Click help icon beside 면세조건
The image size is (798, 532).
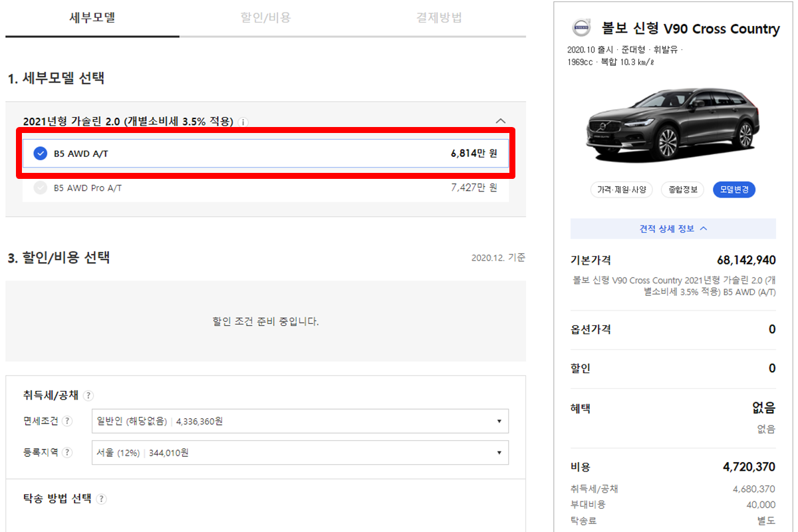pos(67,421)
